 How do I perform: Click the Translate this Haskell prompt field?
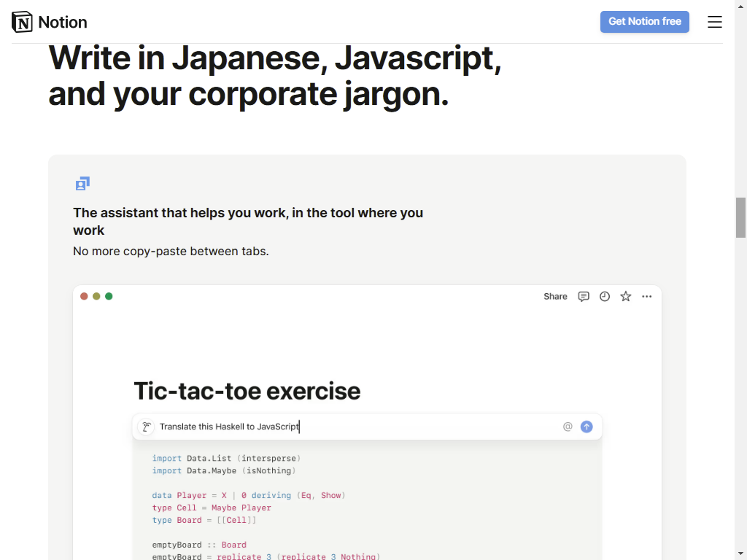[x=367, y=426]
